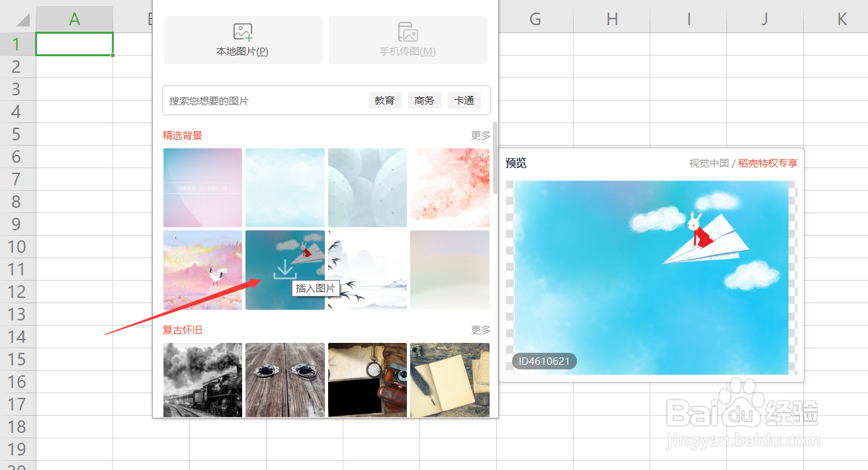This screenshot has width=868, height=470.
Task: Click the insert-image download icon on rabbit thumbnail
Action: 284,269
